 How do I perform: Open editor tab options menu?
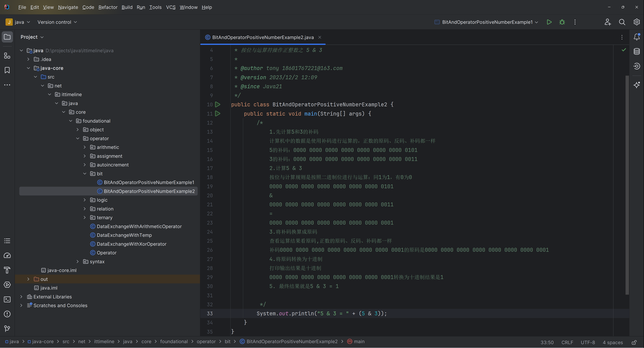point(622,37)
